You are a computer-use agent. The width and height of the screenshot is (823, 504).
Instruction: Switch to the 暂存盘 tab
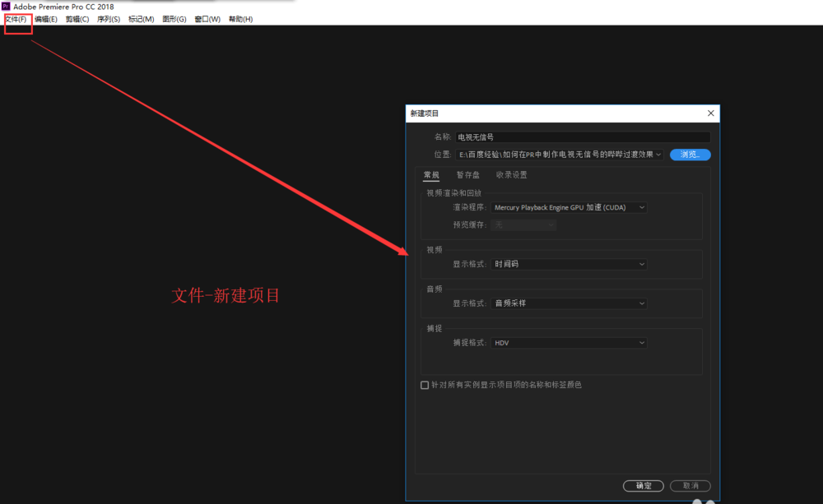click(x=469, y=174)
